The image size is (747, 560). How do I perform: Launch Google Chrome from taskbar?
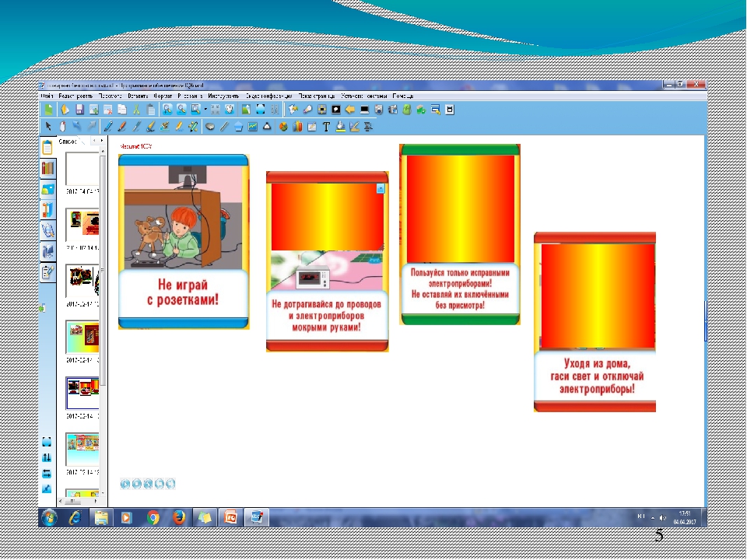[x=153, y=518]
